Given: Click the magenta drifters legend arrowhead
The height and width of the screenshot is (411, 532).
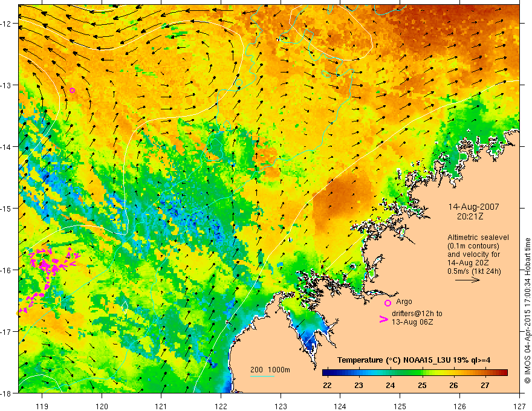Looking at the screenshot, I should click(x=383, y=319).
